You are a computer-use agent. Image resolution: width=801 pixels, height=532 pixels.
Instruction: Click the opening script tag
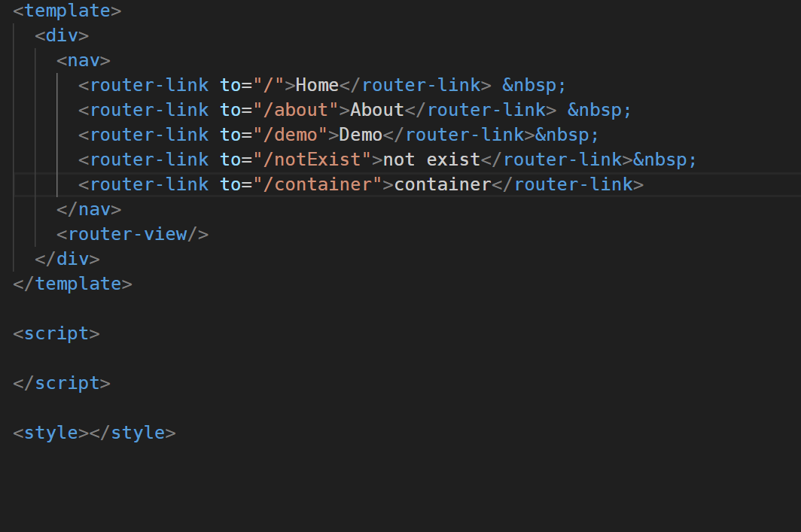click(x=56, y=334)
